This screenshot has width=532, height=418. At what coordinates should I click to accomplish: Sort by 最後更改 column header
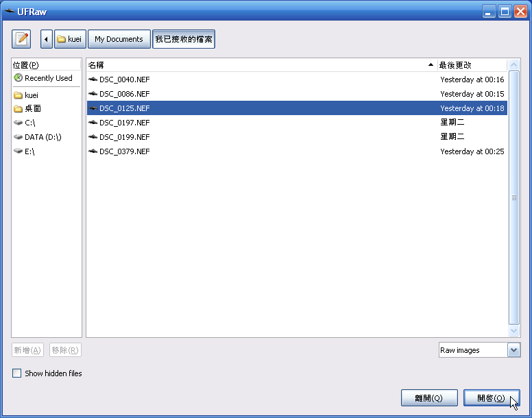[472, 64]
